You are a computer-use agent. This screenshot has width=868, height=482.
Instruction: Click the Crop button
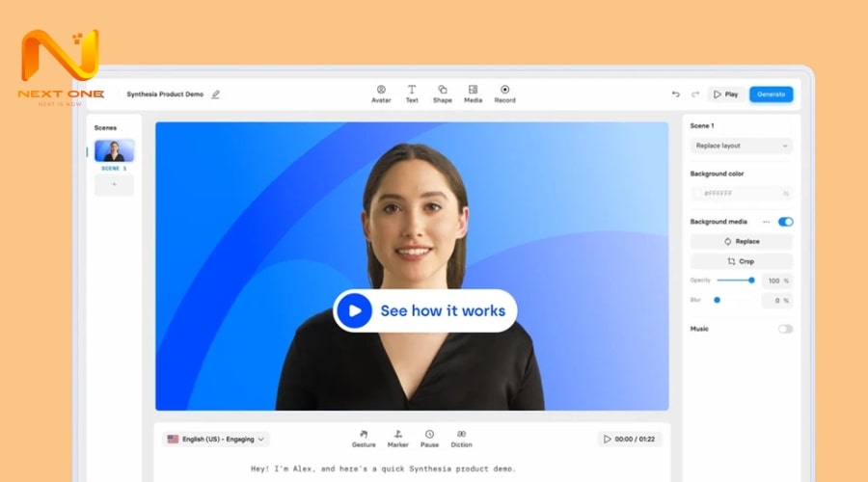(741, 261)
